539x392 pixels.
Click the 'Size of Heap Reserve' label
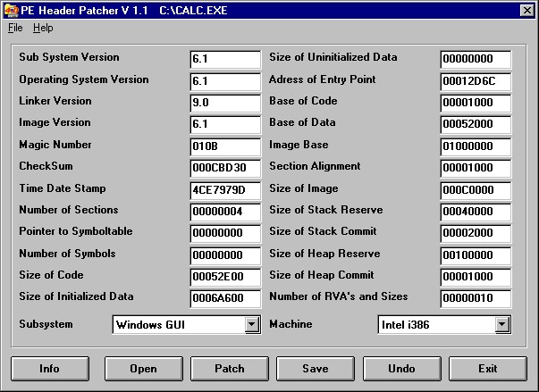[x=324, y=254]
